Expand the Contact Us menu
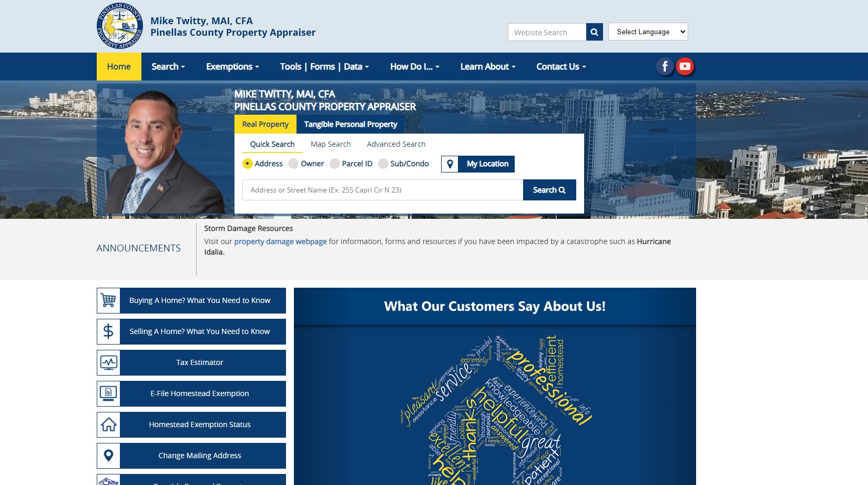 tap(561, 67)
